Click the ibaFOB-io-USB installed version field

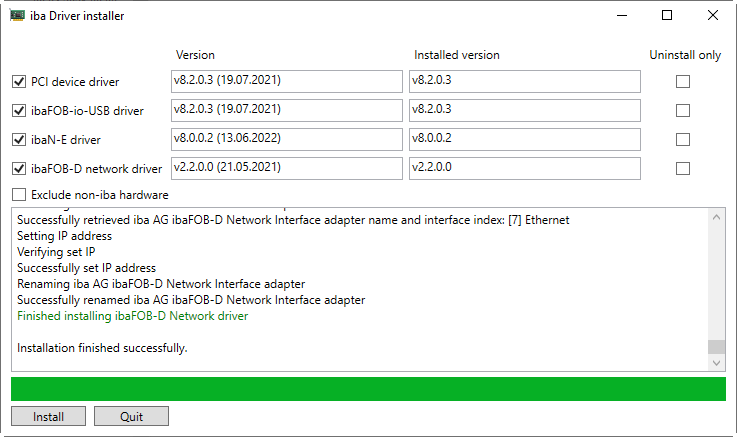click(x=524, y=110)
